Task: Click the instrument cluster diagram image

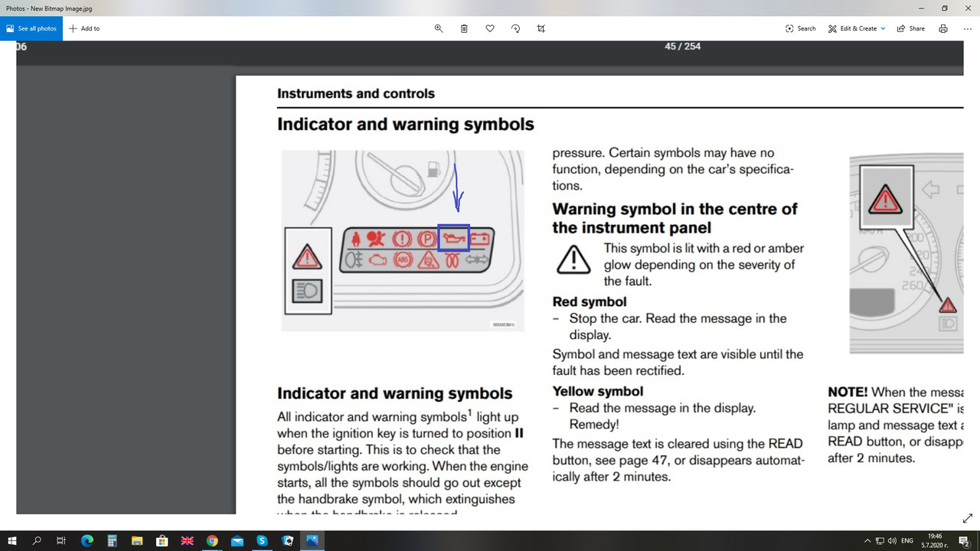Action: coord(403,240)
